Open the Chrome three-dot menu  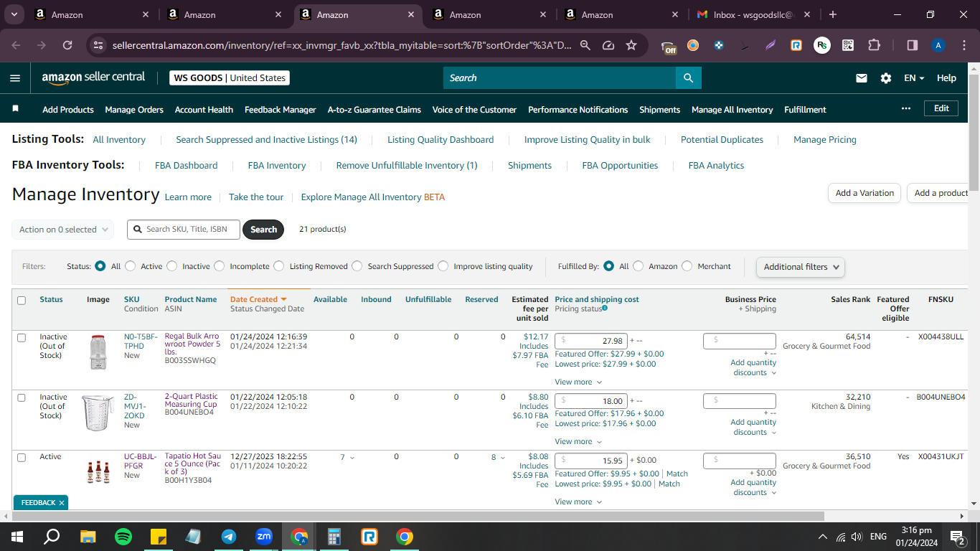click(963, 45)
